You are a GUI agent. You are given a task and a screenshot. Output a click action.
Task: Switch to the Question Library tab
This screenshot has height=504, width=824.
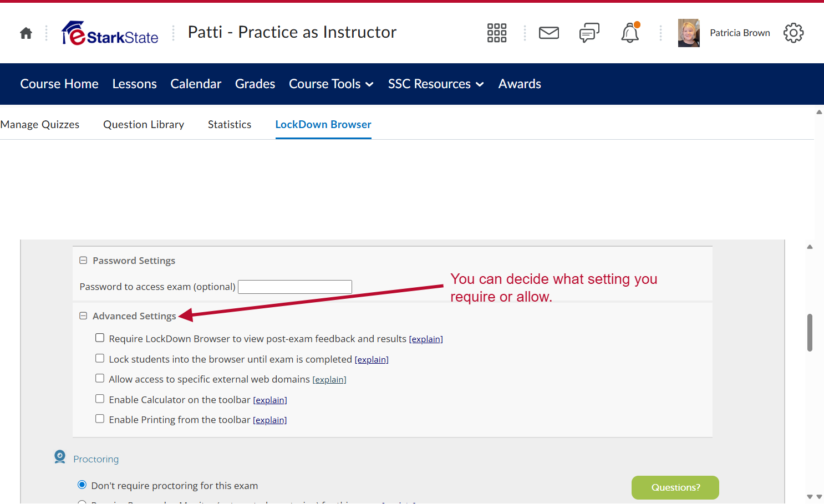pos(144,124)
